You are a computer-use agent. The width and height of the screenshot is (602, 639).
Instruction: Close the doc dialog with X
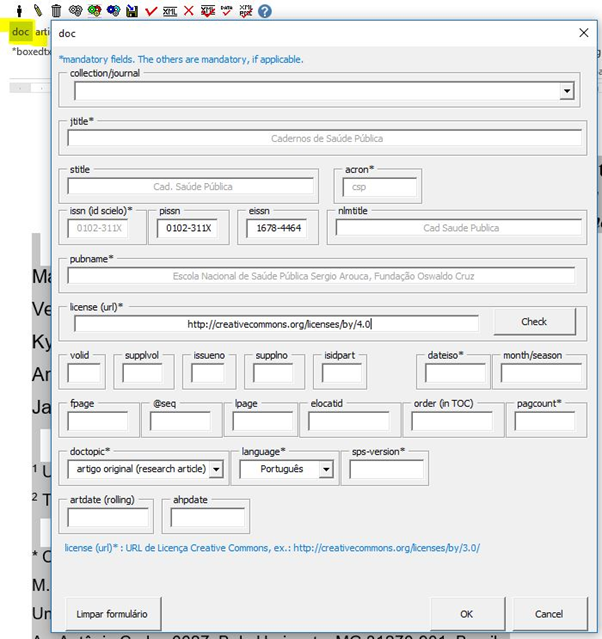click(x=584, y=33)
